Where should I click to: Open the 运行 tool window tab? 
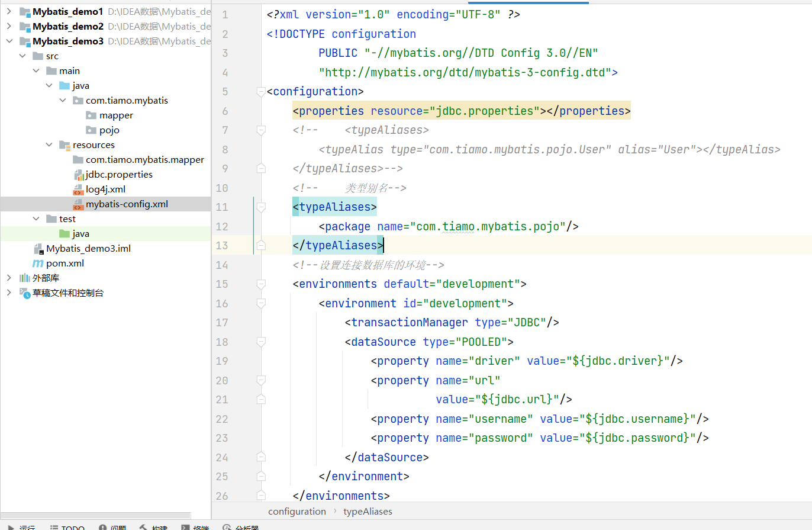click(21, 526)
